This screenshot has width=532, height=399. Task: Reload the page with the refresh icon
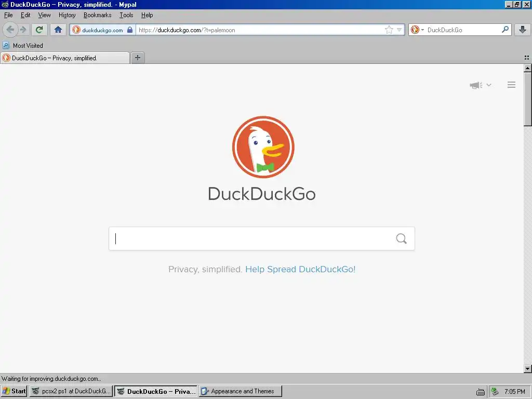click(x=39, y=30)
